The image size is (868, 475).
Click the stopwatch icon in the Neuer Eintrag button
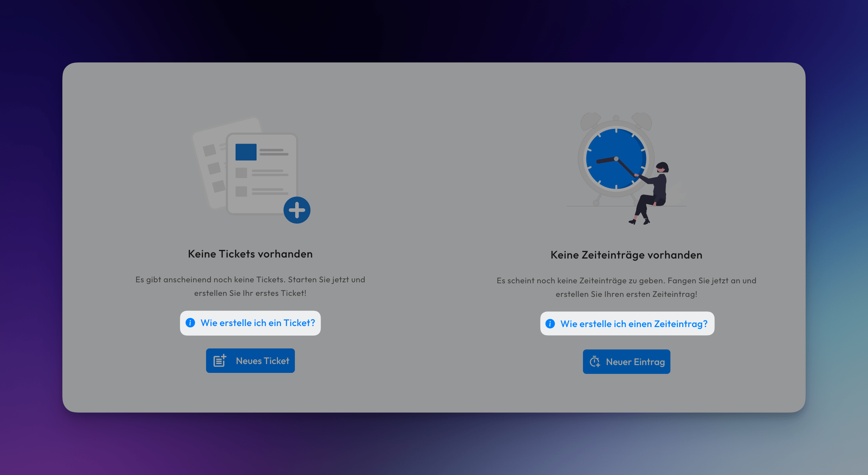pos(595,361)
